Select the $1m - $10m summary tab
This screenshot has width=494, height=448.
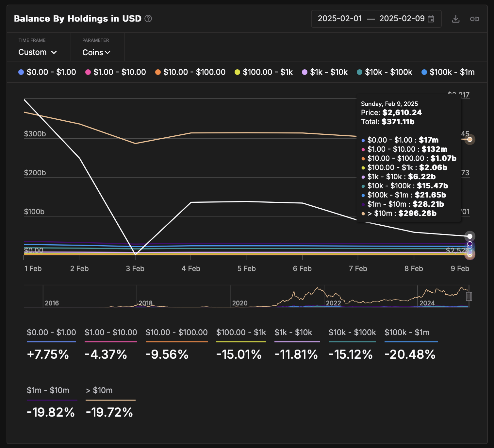pyautogui.click(x=48, y=390)
